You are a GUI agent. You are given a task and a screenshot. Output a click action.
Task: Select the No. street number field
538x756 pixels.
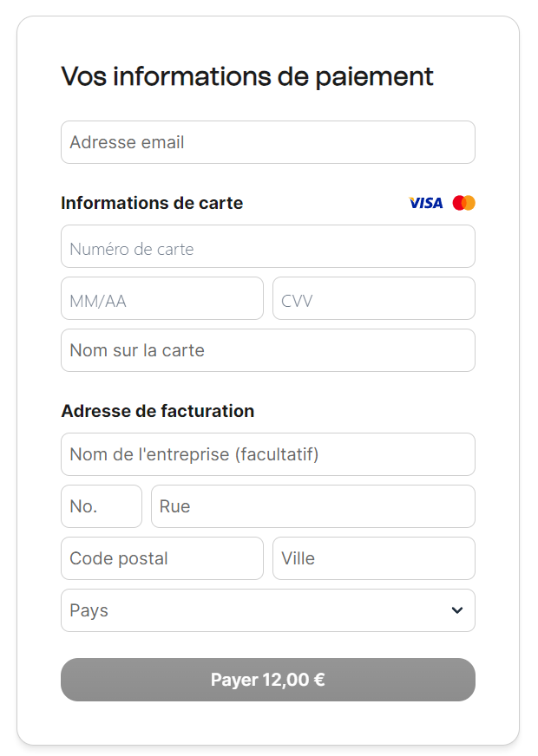(101, 506)
